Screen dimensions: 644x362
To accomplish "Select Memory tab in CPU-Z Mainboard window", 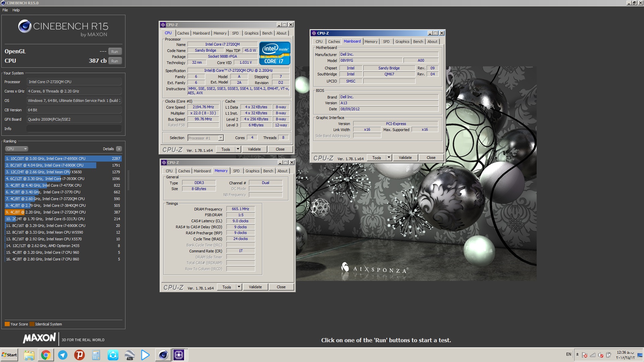I will (371, 42).
